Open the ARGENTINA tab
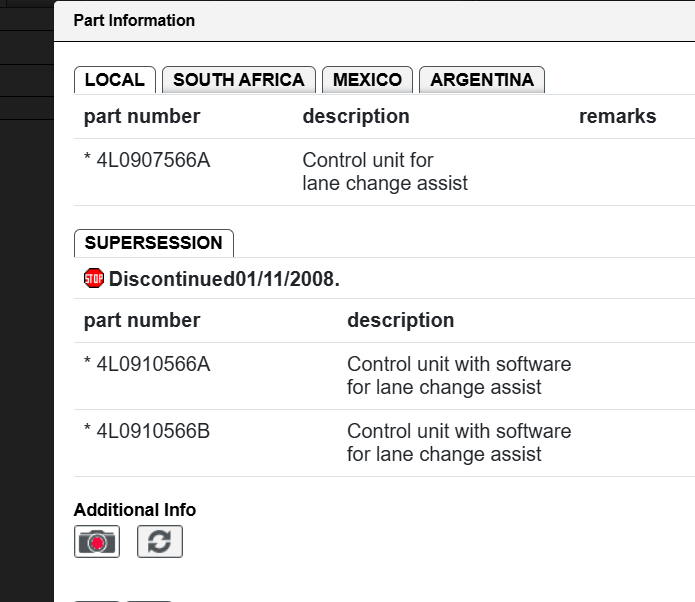This screenshot has width=695, height=602. (482, 80)
